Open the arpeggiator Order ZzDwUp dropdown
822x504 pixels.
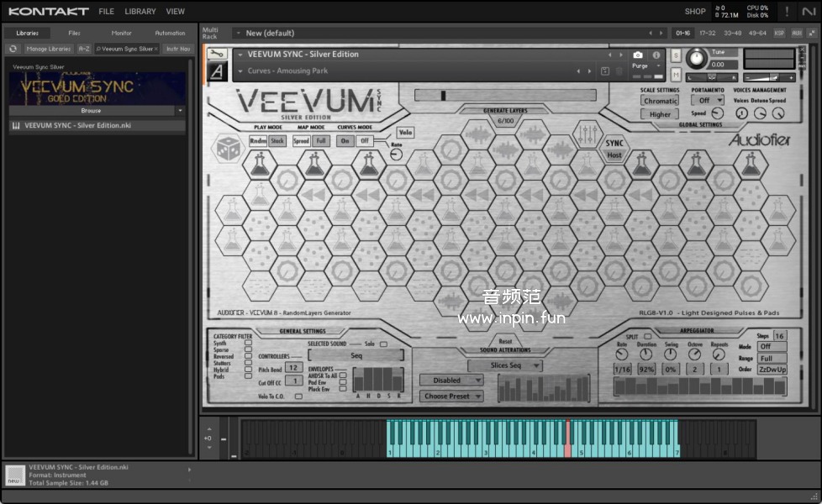(772, 370)
